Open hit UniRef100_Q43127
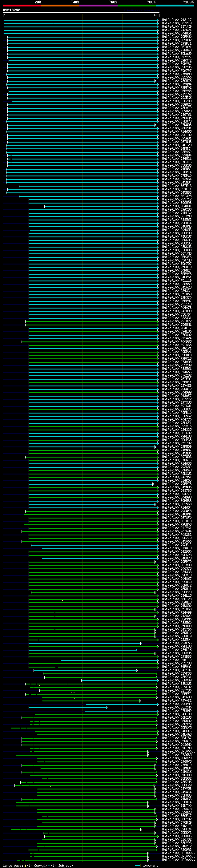Viewport: 197px width, 868px height. tap(177, 20)
